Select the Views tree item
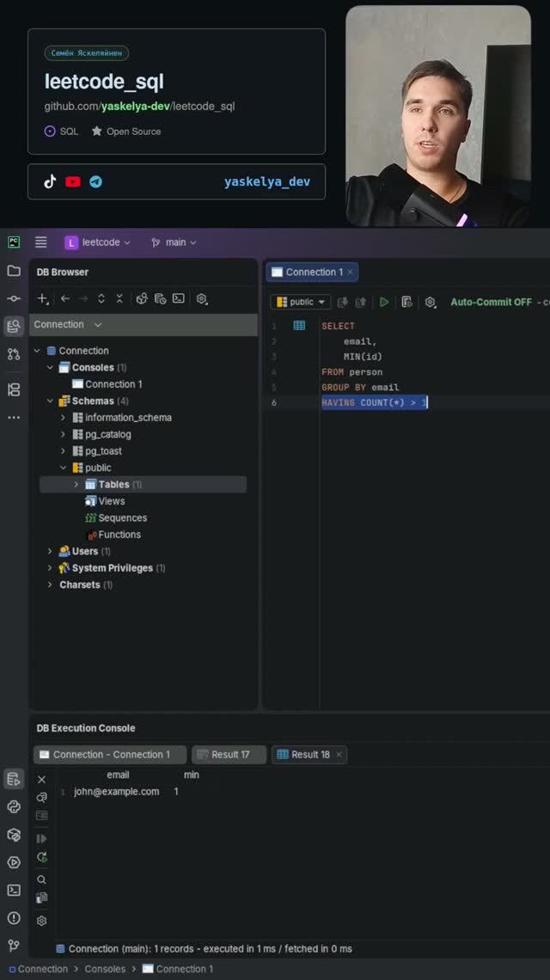This screenshot has height=980, width=550. 105,501
